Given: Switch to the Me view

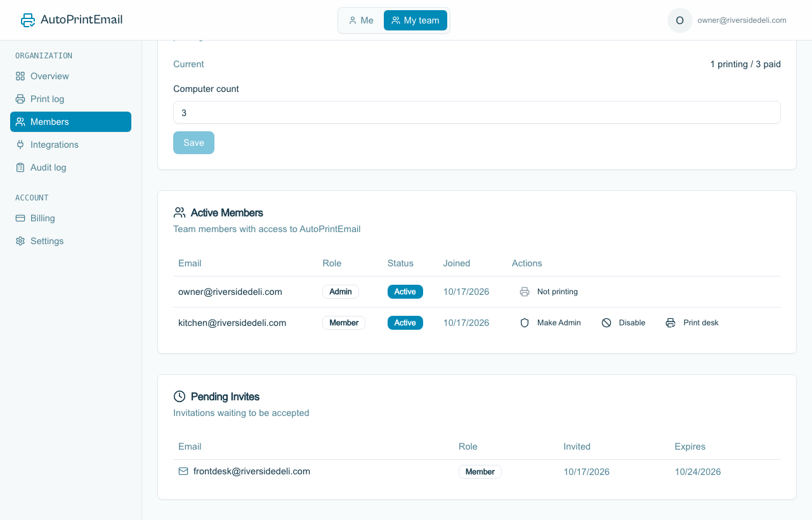Looking at the screenshot, I should point(361,20).
